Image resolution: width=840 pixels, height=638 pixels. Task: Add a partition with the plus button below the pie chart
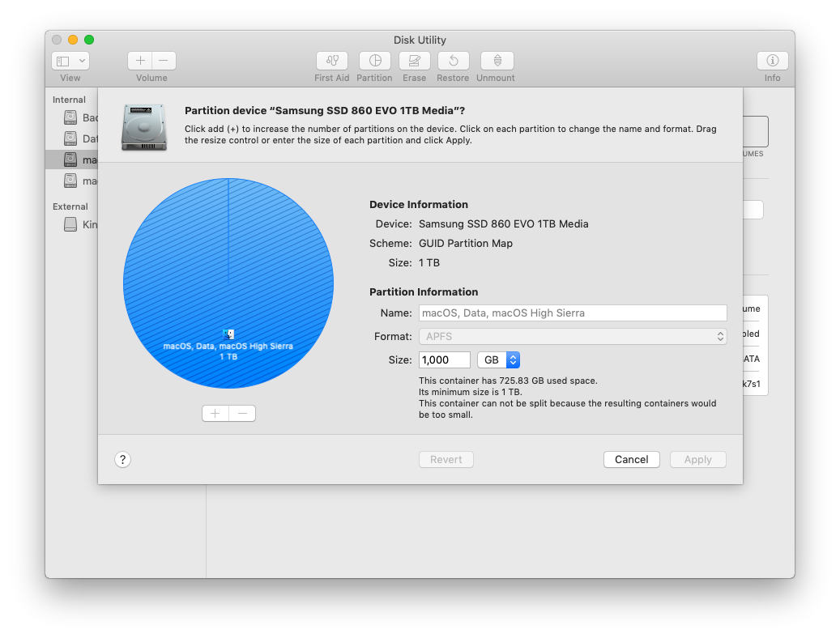215,414
